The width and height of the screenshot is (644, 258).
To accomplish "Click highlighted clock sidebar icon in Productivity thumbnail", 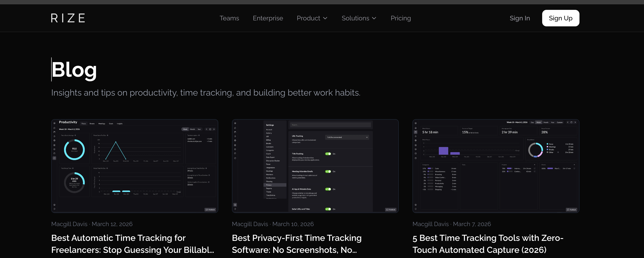I will 54,158.
